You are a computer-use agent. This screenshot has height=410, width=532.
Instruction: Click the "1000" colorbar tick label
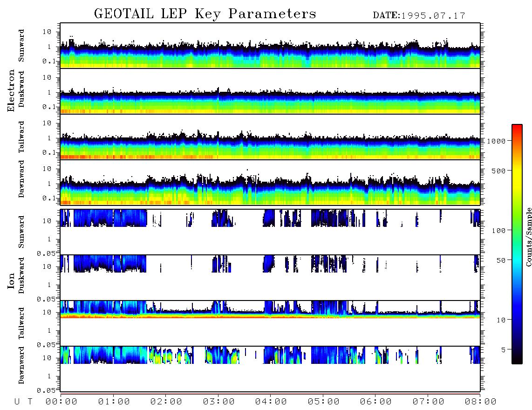[496, 141]
